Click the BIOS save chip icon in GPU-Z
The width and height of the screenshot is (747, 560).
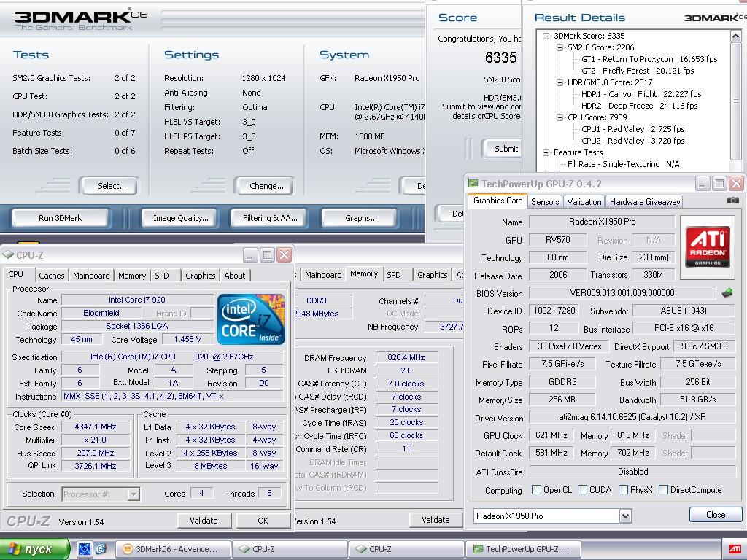(727, 293)
